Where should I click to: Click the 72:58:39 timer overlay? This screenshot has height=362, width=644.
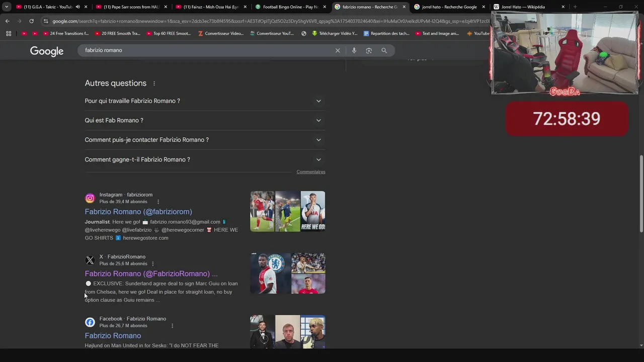point(567,119)
